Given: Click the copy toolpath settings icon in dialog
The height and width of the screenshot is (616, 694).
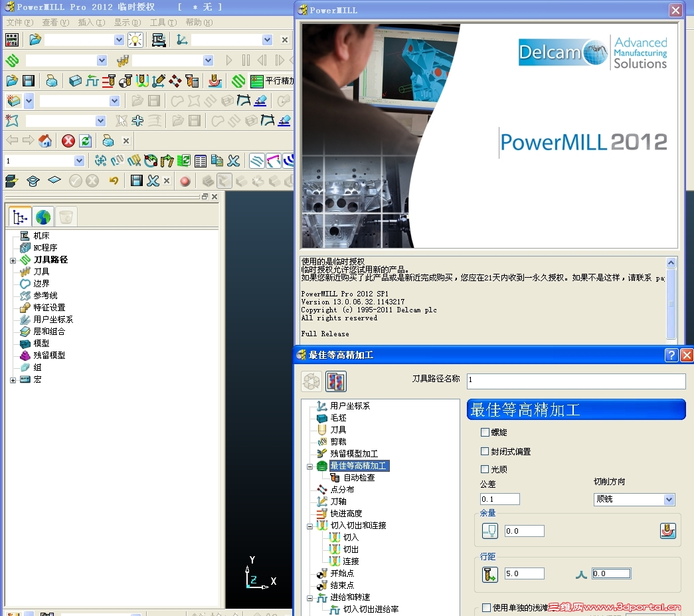Looking at the screenshot, I should (x=336, y=381).
